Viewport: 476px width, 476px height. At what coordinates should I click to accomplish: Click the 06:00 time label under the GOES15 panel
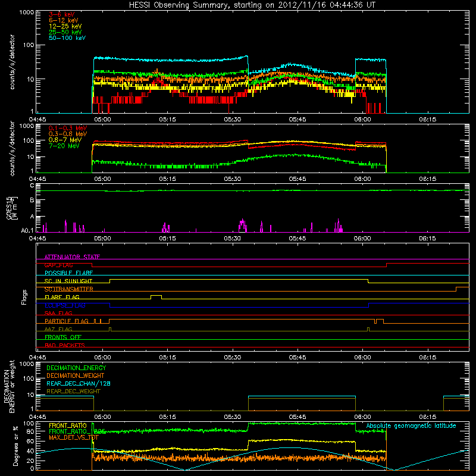coord(362,238)
